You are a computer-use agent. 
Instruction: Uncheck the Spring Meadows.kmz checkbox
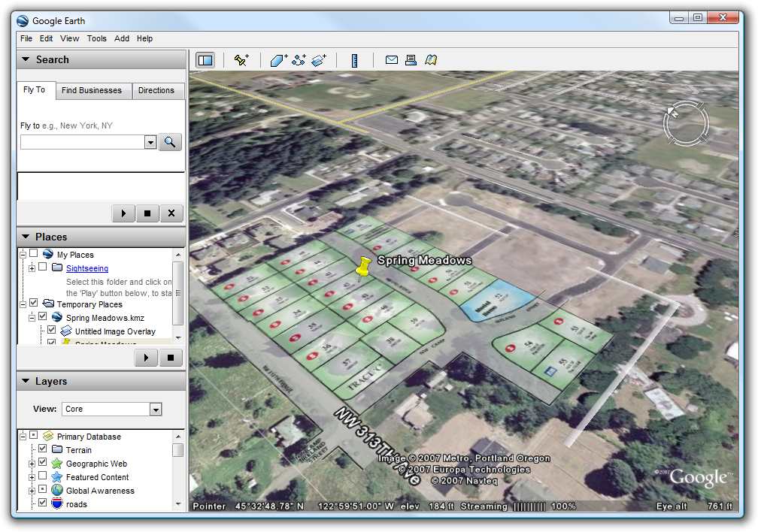pos(43,316)
